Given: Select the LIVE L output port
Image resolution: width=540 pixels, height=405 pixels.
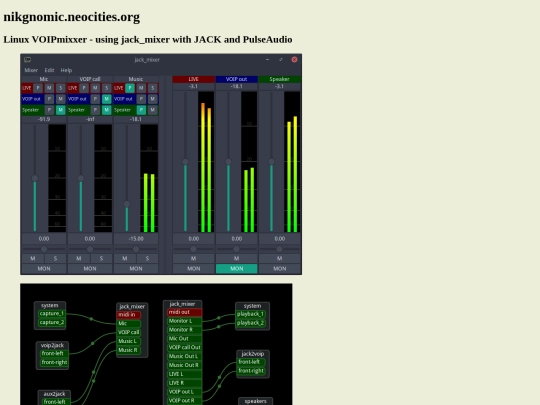Looking at the screenshot, I should click(185, 374).
